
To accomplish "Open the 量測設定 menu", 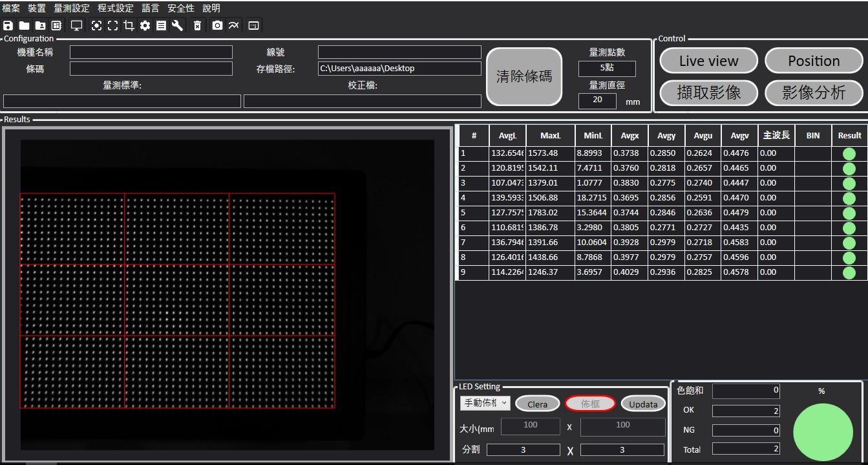I will (72, 8).
